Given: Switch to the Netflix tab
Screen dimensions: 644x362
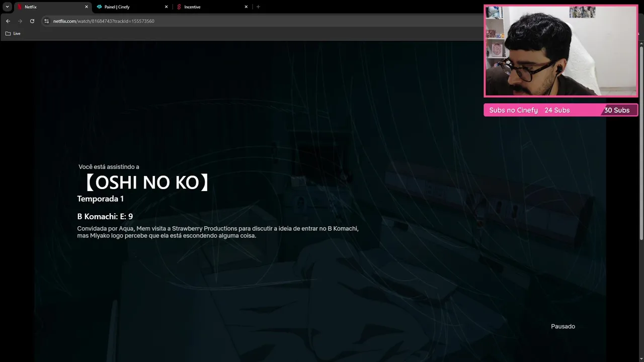Looking at the screenshot, I should click(52, 7).
